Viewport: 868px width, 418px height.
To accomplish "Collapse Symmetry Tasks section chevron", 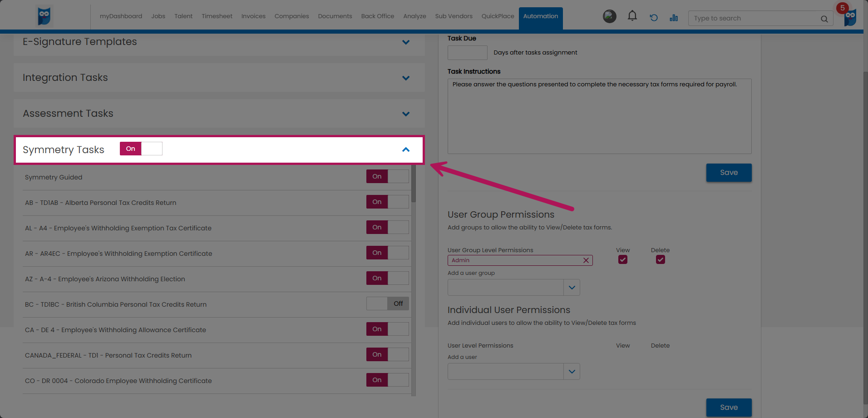I will 406,149.
